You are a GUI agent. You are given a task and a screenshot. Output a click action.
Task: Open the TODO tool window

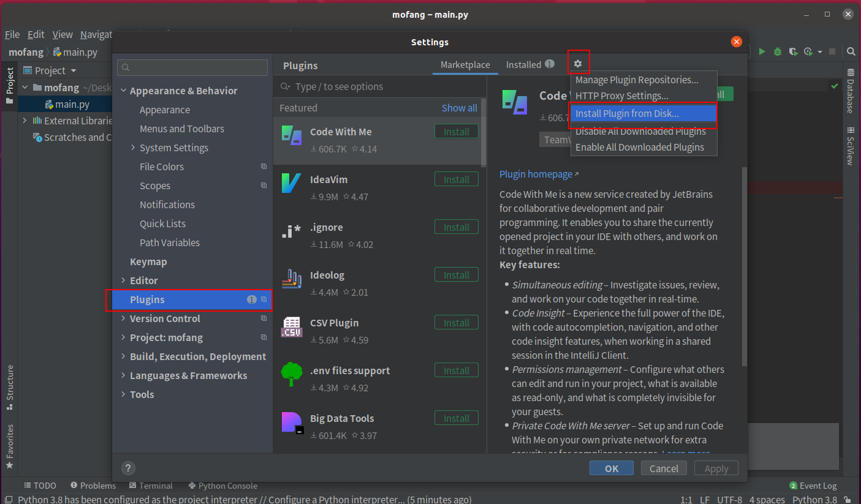pyautogui.click(x=40, y=486)
